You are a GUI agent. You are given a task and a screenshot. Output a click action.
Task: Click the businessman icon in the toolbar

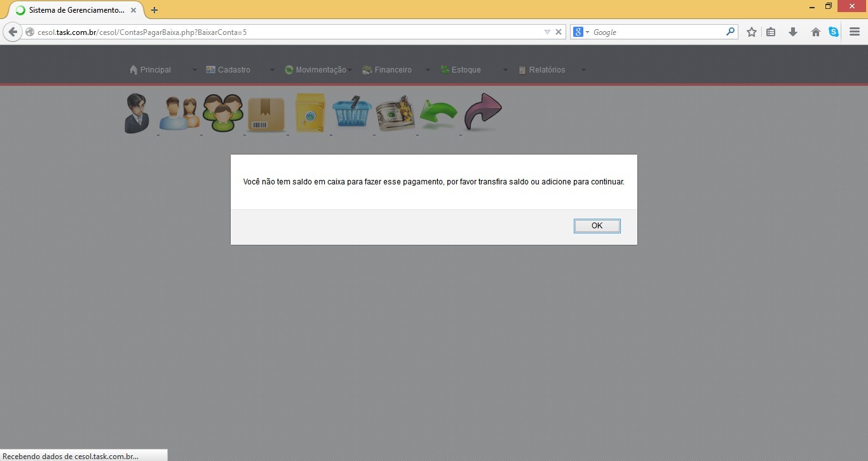coord(137,114)
